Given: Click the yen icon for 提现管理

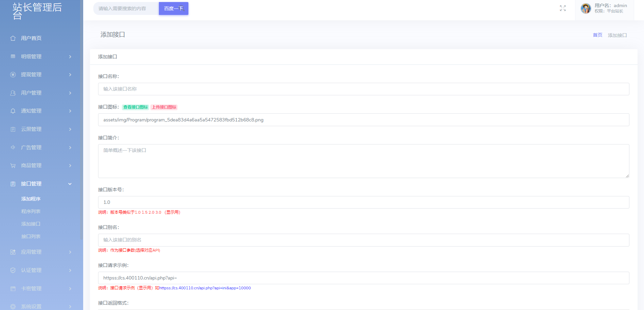Looking at the screenshot, I should 13,75.
